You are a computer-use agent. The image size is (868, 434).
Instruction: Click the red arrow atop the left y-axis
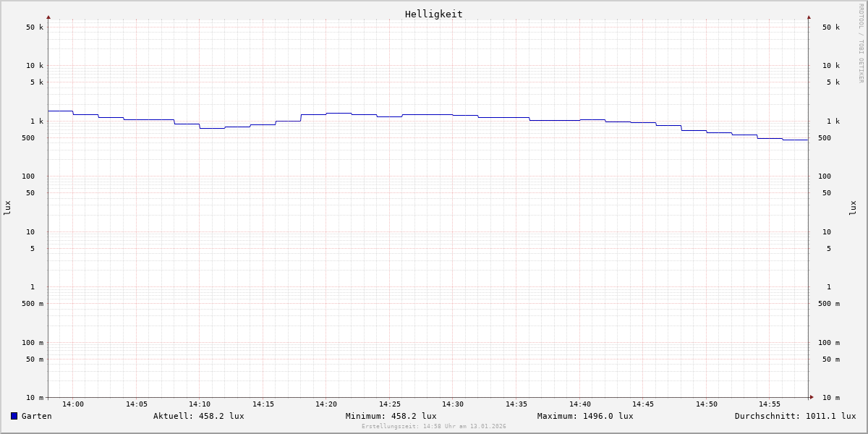[x=48, y=17]
